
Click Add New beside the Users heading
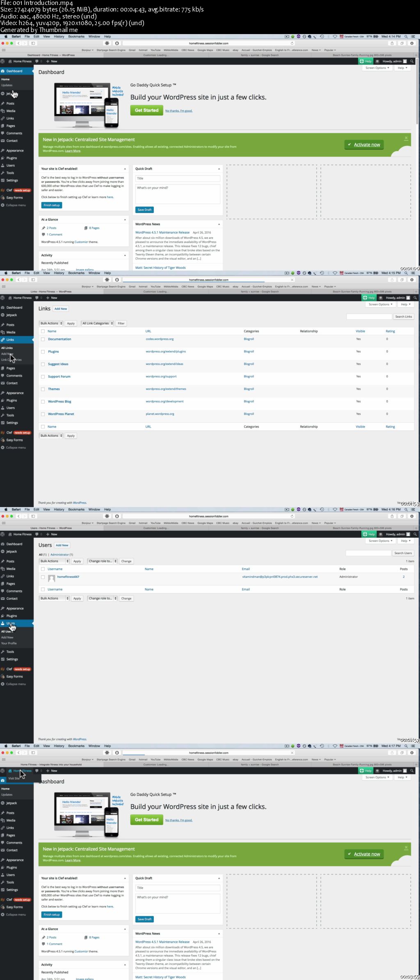(x=62, y=545)
